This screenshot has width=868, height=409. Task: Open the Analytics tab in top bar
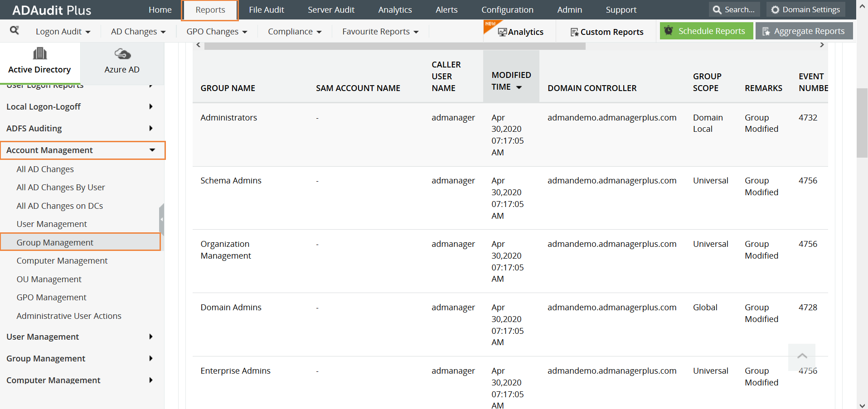point(395,10)
